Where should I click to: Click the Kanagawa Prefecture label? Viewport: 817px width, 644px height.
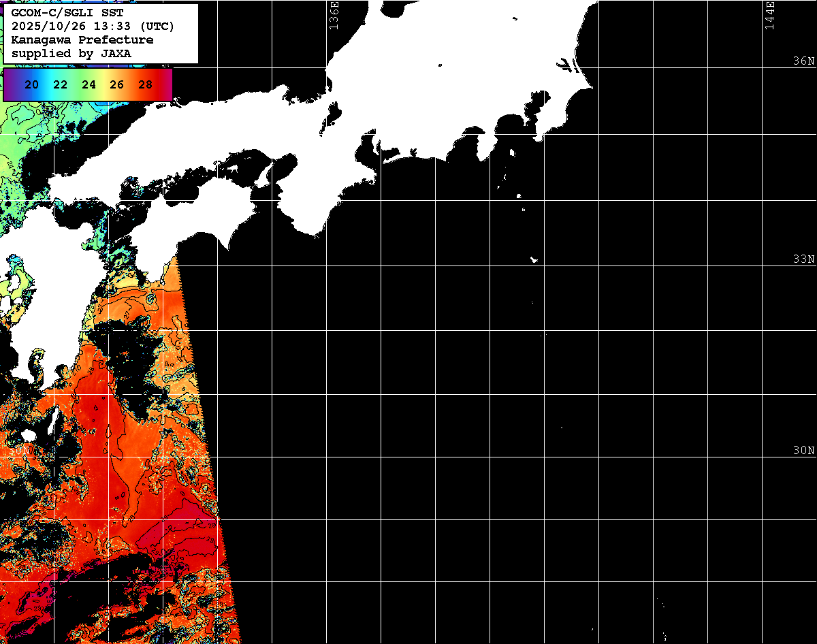[x=82, y=39]
